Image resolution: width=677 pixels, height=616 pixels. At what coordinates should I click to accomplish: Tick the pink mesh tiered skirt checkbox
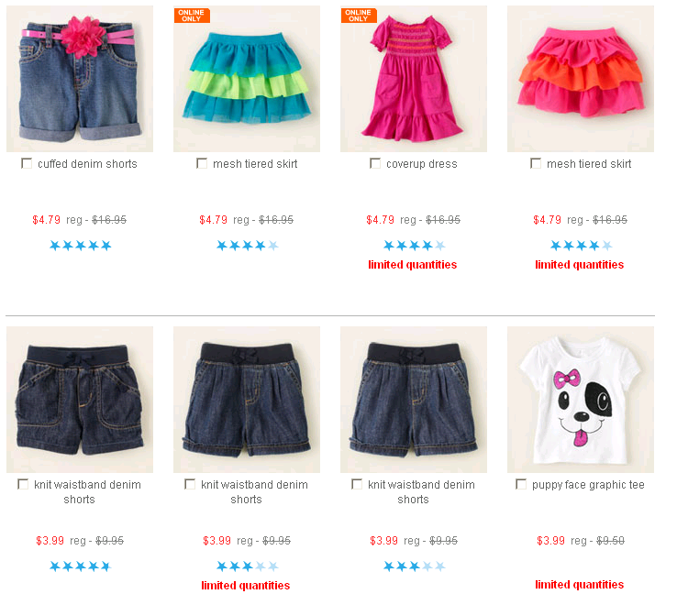[536, 163]
